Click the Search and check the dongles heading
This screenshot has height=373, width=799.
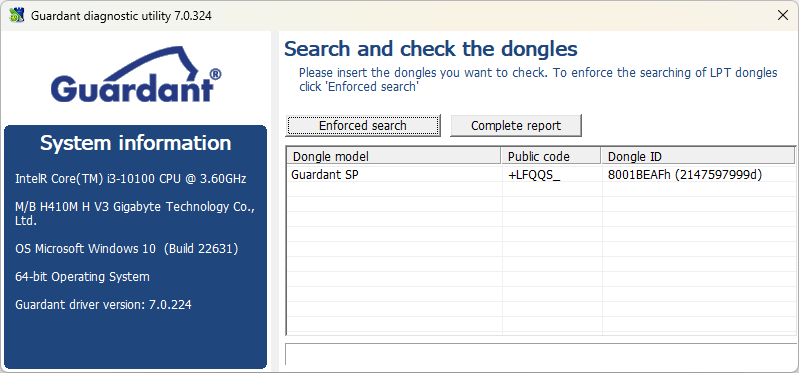431,49
